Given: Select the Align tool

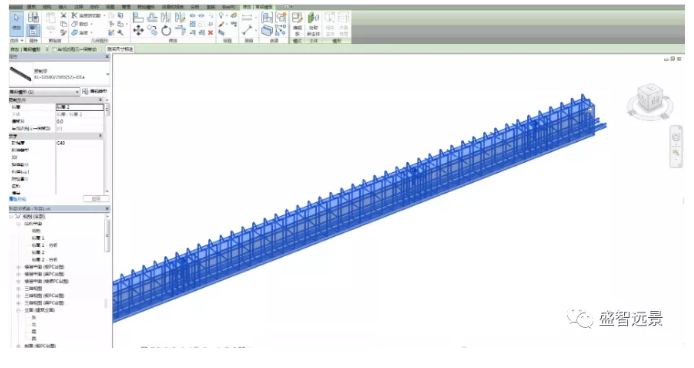Looking at the screenshot, I should click(138, 18).
